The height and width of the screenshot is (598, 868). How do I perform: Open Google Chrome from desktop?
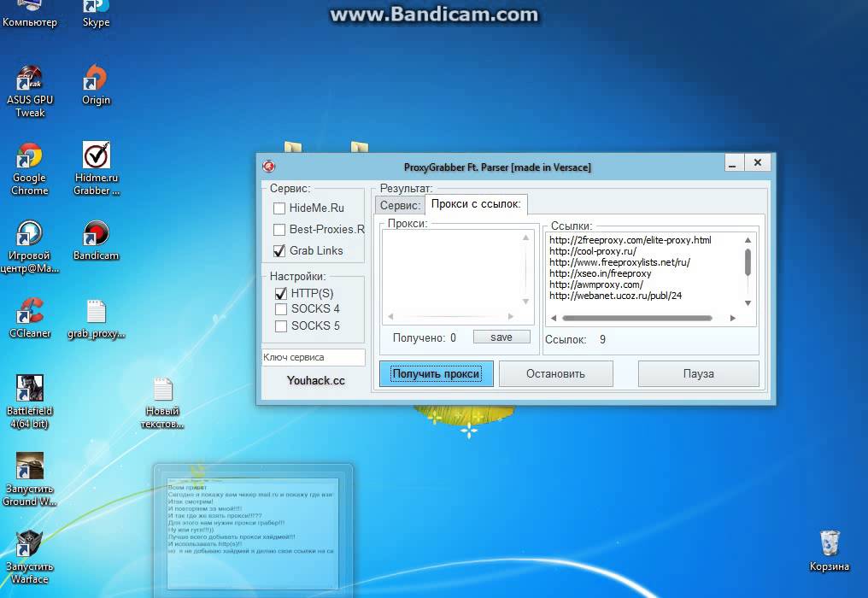coord(30,169)
